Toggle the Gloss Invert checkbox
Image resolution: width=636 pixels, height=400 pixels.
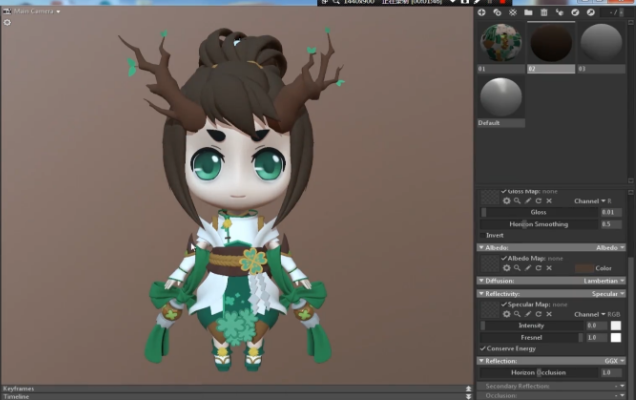(x=483, y=235)
